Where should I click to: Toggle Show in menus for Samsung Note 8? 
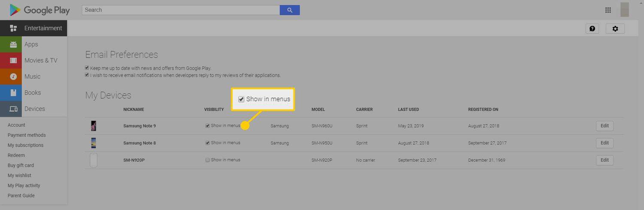[208, 143]
